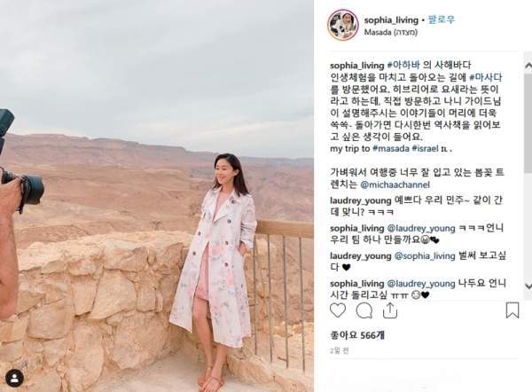Viewport: 532px width, 392px height.
Task: Click the comments scrollbar down arrow
Action: pyautogui.click(x=528, y=286)
